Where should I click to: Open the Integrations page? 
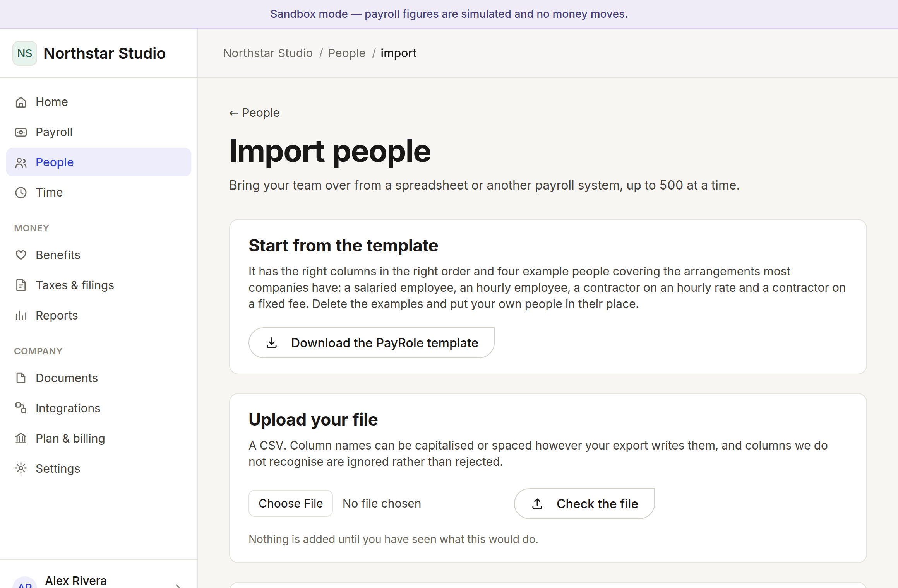click(99, 409)
